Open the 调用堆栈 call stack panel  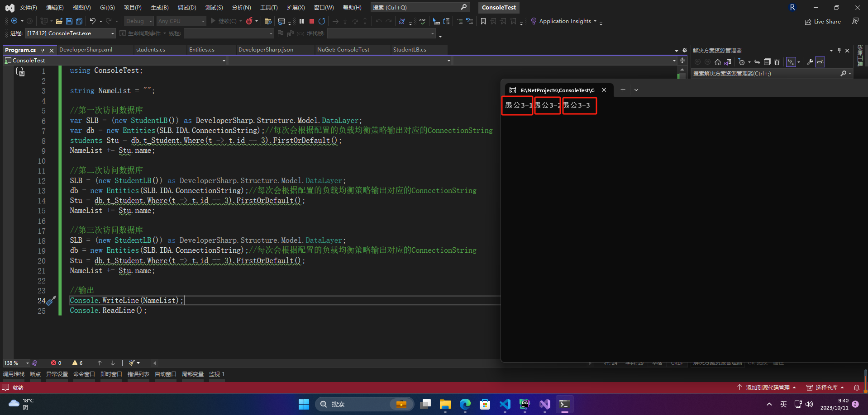click(x=14, y=374)
